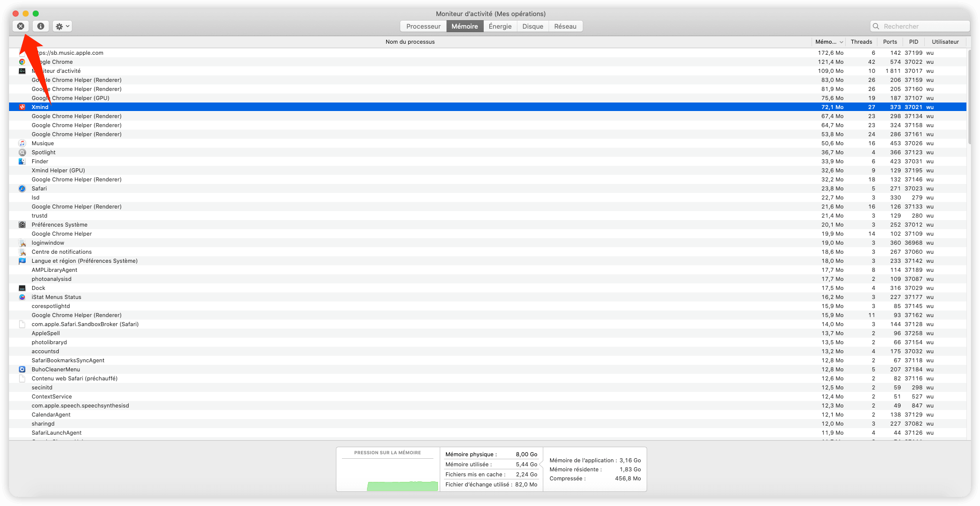Switch to the Processeur tab
This screenshot has width=980, height=506.
click(x=423, y=26)
